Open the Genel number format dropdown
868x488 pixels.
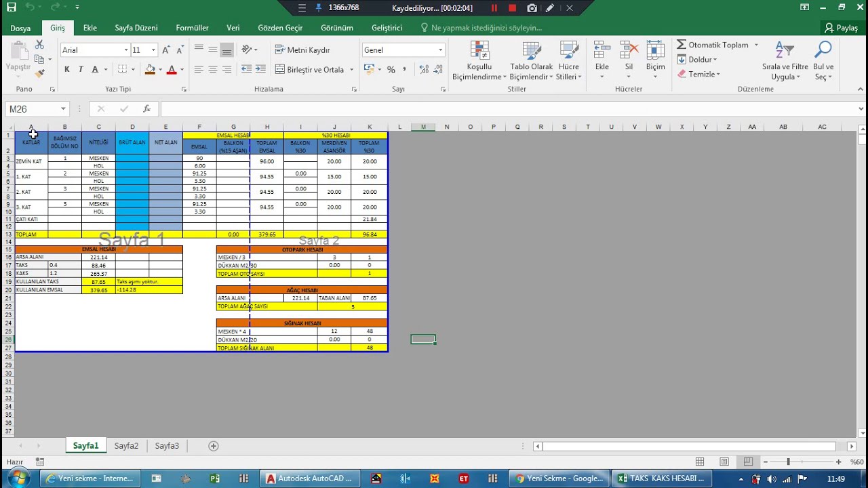440,50
